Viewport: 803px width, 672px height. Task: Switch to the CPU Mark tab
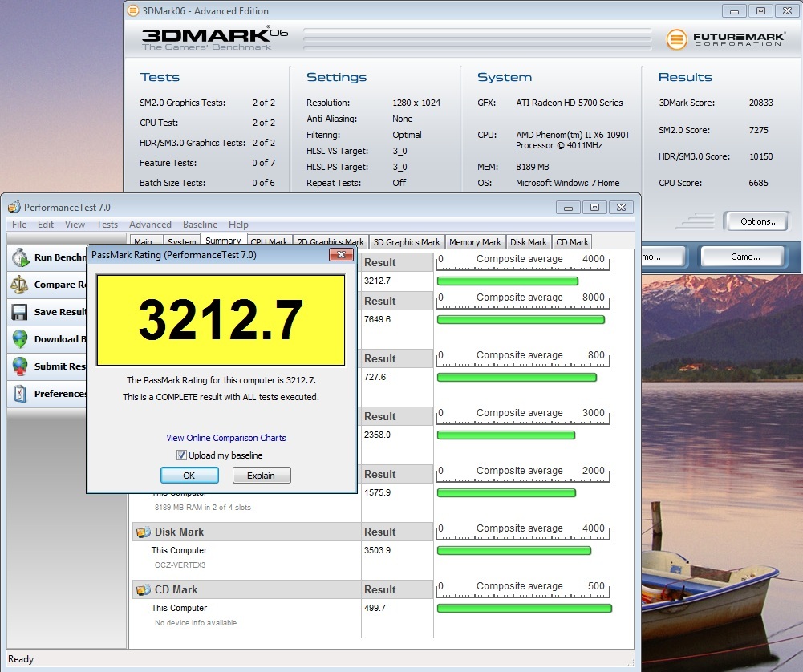(x=270, y=241)
